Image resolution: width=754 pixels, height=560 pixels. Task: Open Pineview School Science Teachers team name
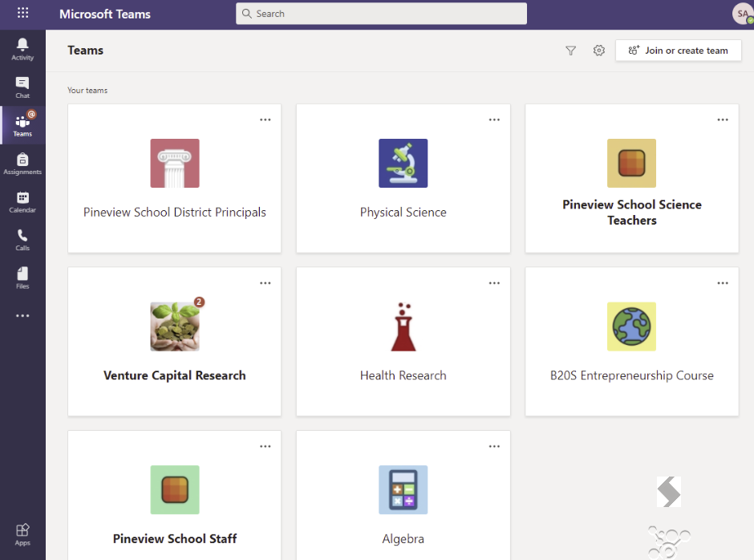pos(632,212)
